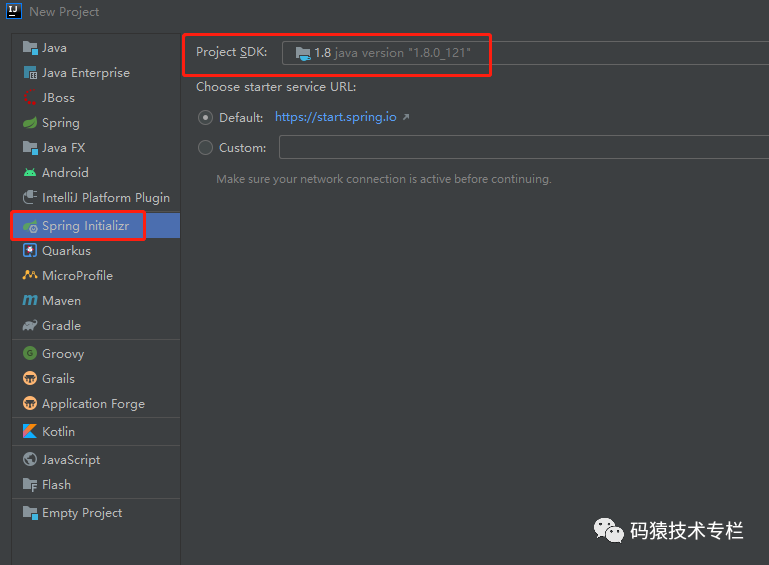Click the Flash folder icon
This screenshot has width=769, height=565.
point(30,485)
